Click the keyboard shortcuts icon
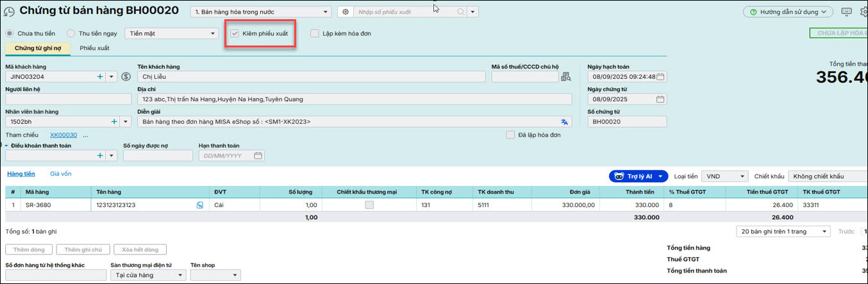 point(846,12)
